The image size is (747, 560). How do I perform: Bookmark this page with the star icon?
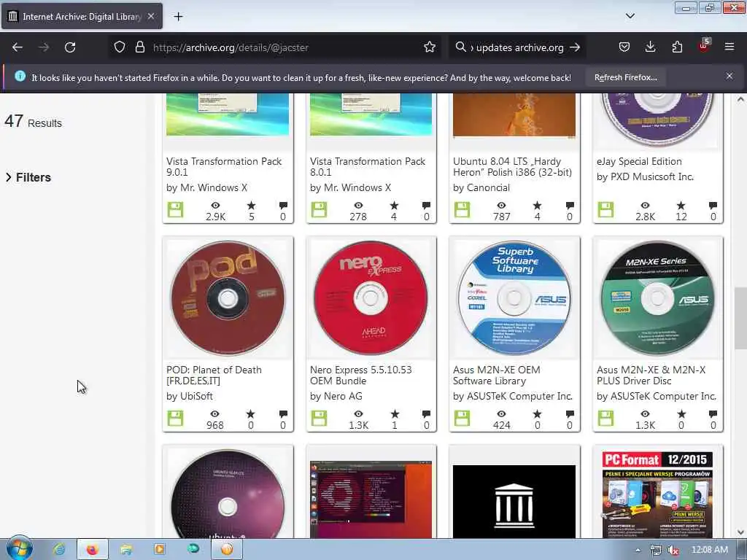(429, 47)
